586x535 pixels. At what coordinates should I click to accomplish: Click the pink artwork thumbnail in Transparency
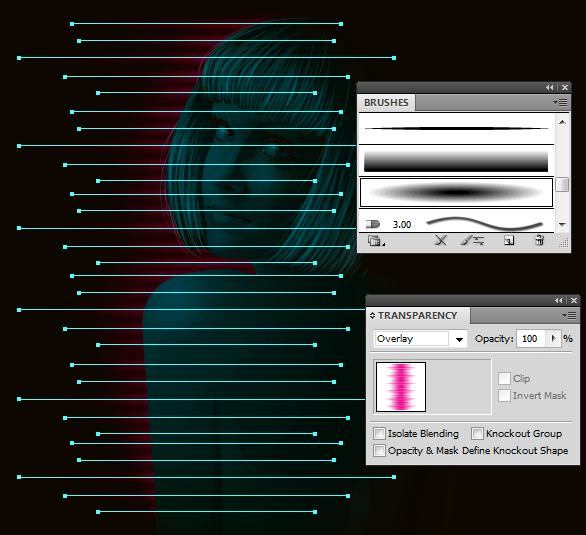[401, 387]
